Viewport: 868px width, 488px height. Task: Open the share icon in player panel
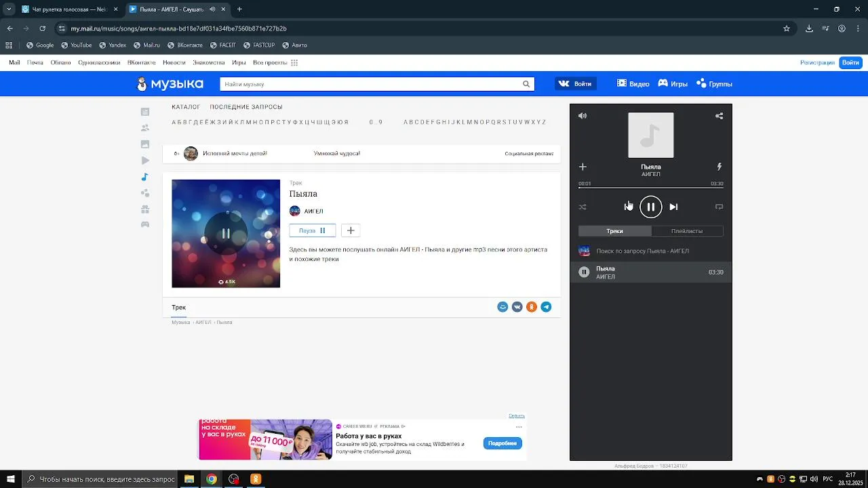pyautogui.click(x=719, y=116)
